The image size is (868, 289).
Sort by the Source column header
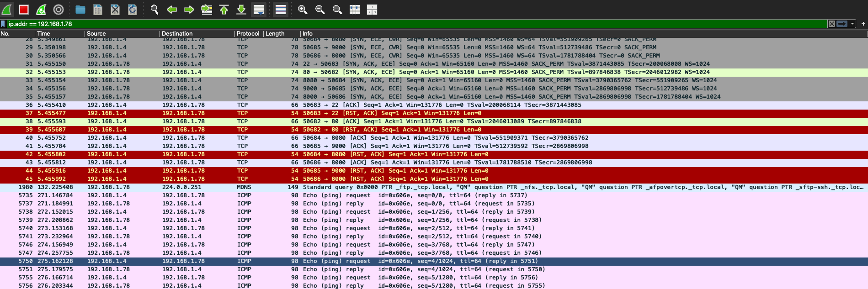point(122,33)
